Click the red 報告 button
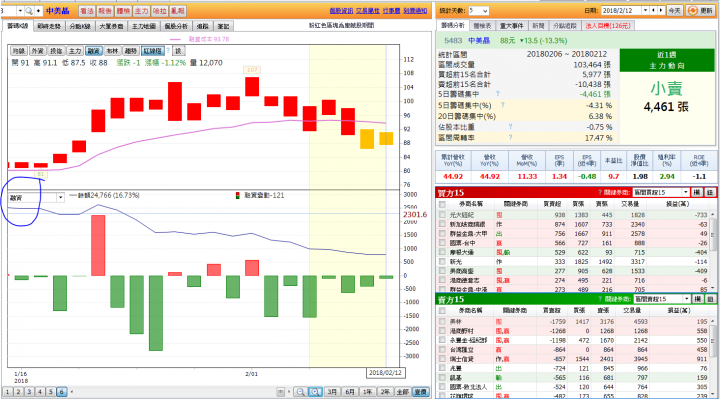Screen dimensions: 720x399 [105, 11]
